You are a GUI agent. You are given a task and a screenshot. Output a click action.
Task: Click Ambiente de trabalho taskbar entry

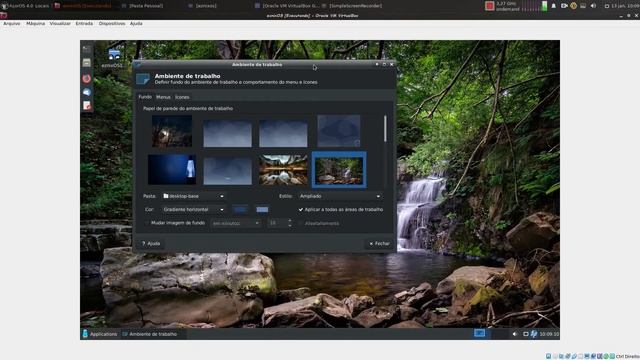pos(150,334)
